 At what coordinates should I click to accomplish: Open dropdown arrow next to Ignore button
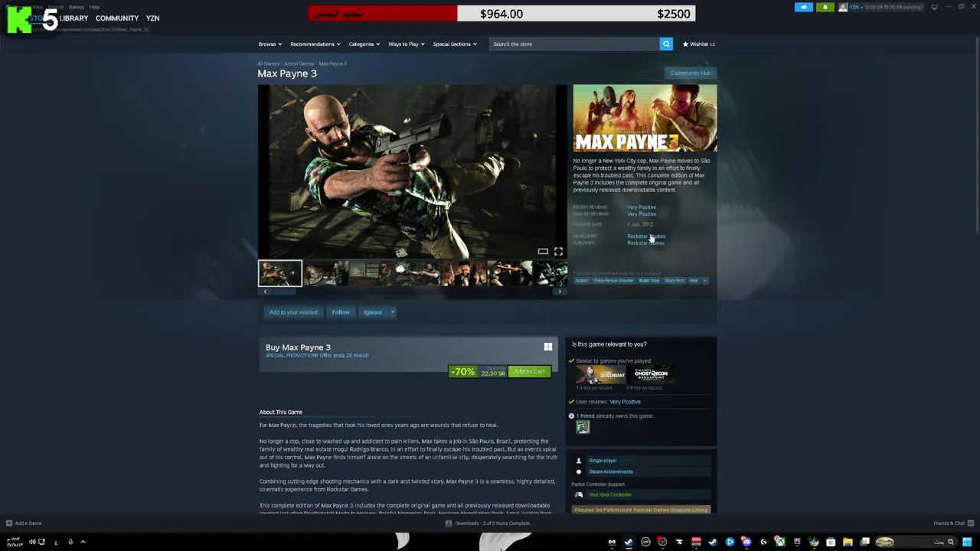392,312
